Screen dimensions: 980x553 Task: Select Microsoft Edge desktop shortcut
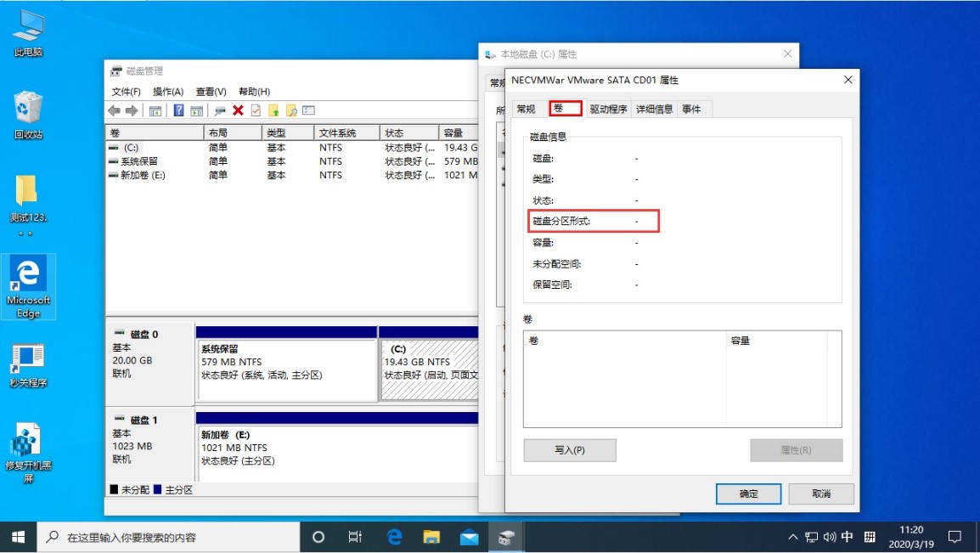coord(28,287)
